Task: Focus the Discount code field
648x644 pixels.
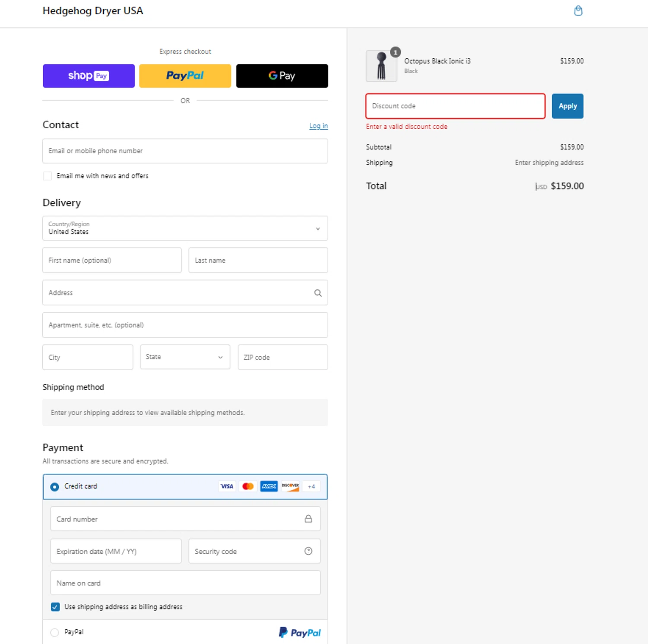Action: (455, 106)
